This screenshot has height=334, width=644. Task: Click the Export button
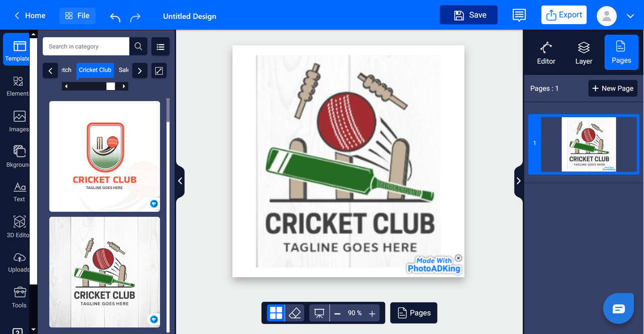tap(564, 15)
